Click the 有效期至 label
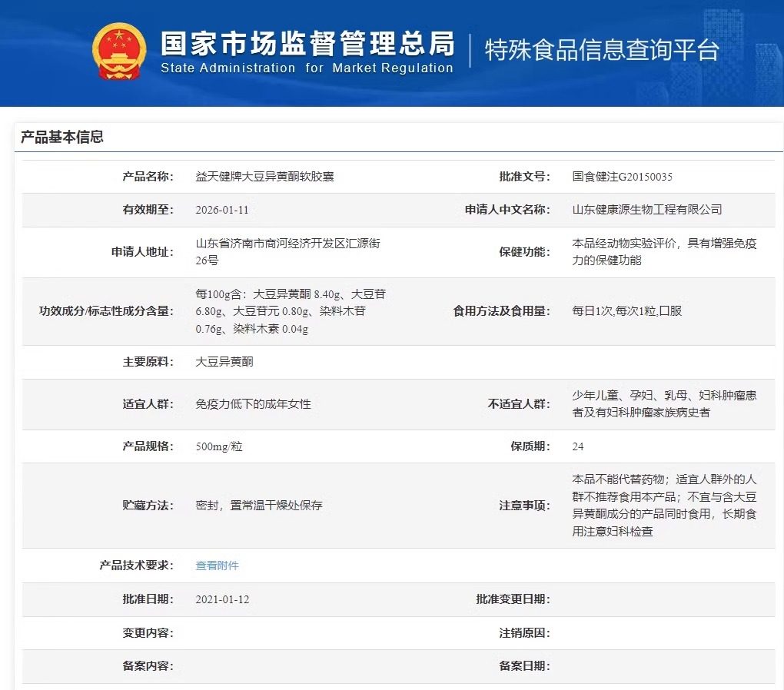Image resolution: width=784 pixels, height=690 pixels. [x=148, y=210]
